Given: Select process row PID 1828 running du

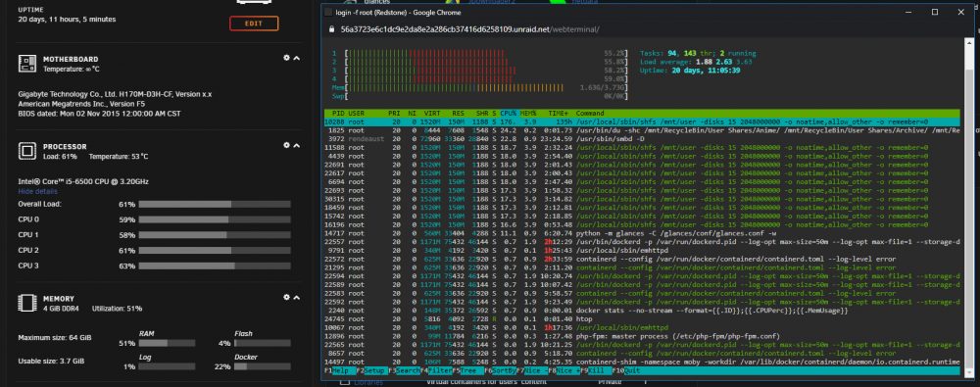Looking at the screenshot, I should coord(642,130).
